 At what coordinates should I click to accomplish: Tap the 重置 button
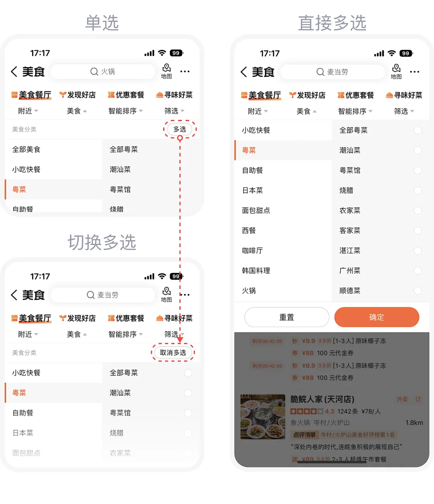point(287,317)
